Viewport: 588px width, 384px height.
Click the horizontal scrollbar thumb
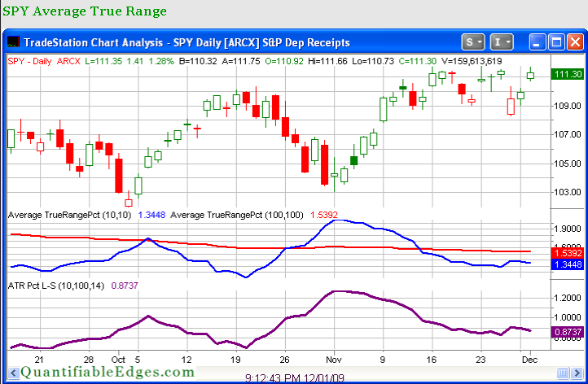(x=563, y=373)
